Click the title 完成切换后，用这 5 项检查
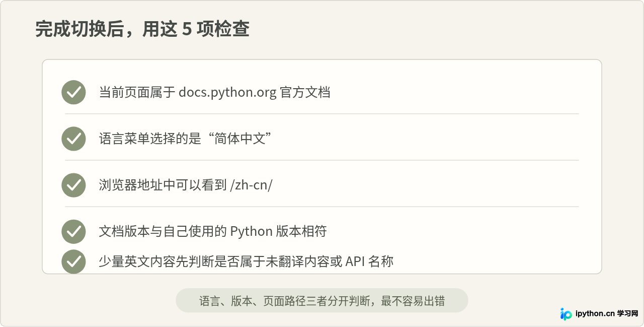 click(x=142, y=29)
